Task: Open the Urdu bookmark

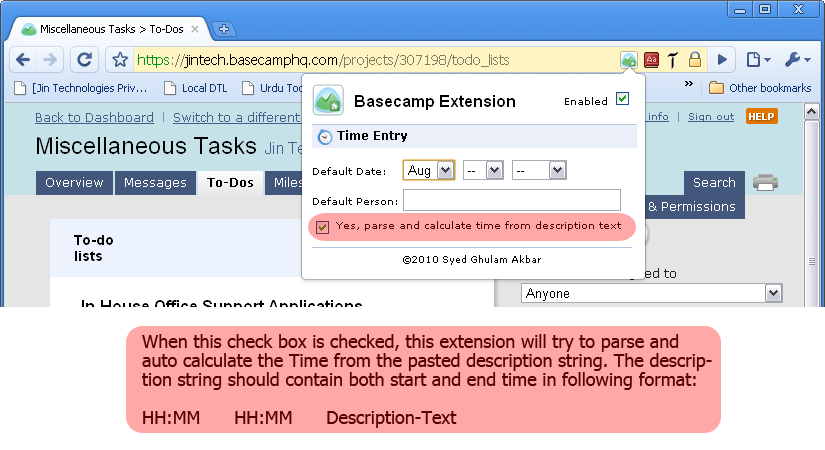Action: [271, 88]
